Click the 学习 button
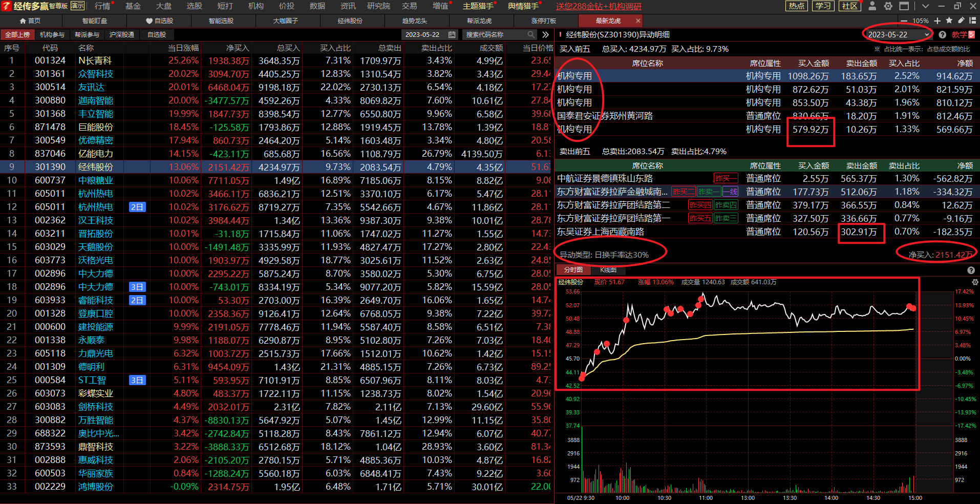Screen dimensions: 980x504 pos(823,6)
